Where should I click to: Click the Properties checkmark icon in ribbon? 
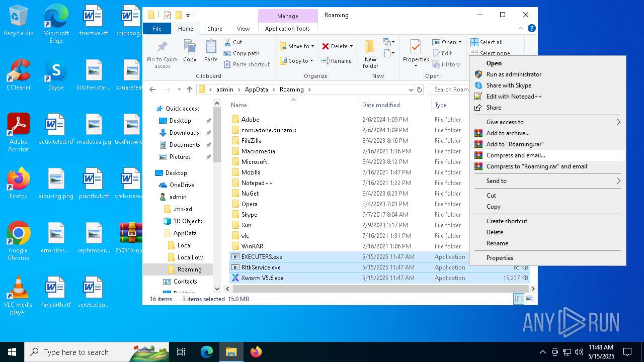pos(416,46)
